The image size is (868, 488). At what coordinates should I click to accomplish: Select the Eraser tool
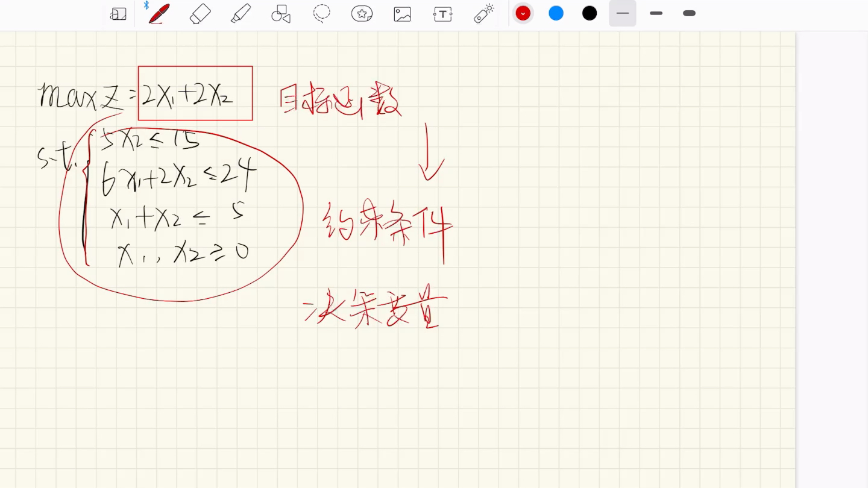pyautogui.click(x=200, y=13)
